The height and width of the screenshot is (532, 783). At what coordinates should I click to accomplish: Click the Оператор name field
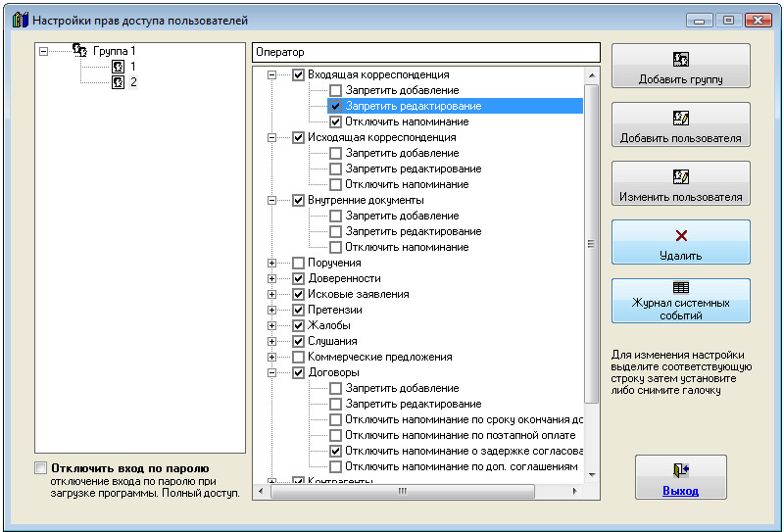coord(426,52)
